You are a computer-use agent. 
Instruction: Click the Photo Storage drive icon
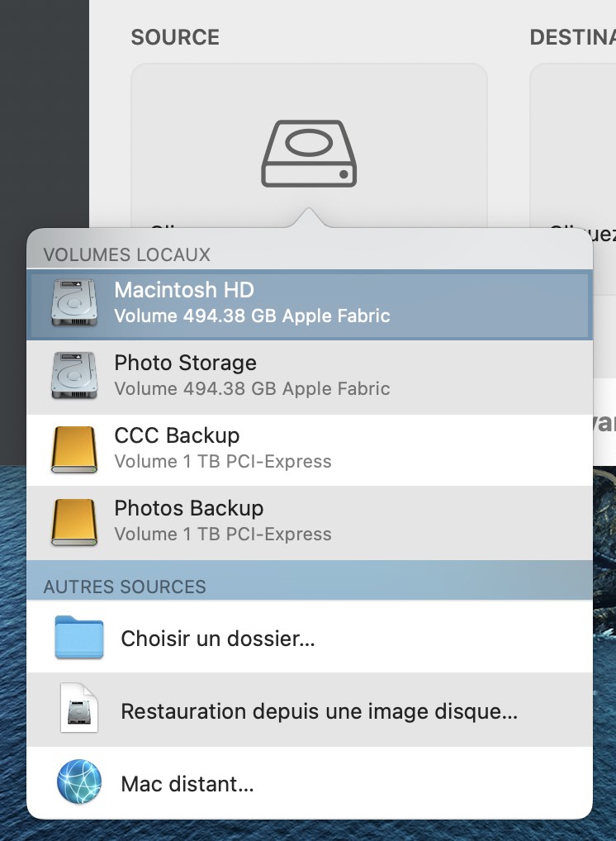coord(74,375)
